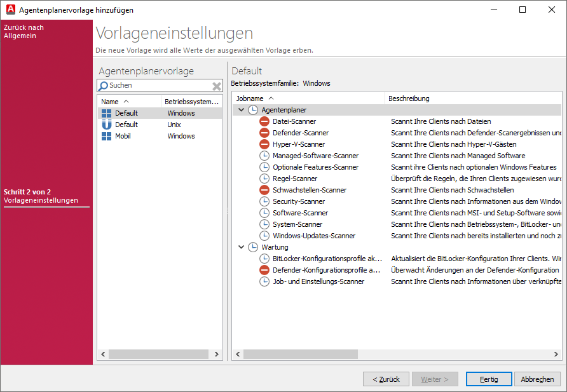
Task: Click the Beschreibung column header
Action: pyautogui.click(x=474, y=98)
